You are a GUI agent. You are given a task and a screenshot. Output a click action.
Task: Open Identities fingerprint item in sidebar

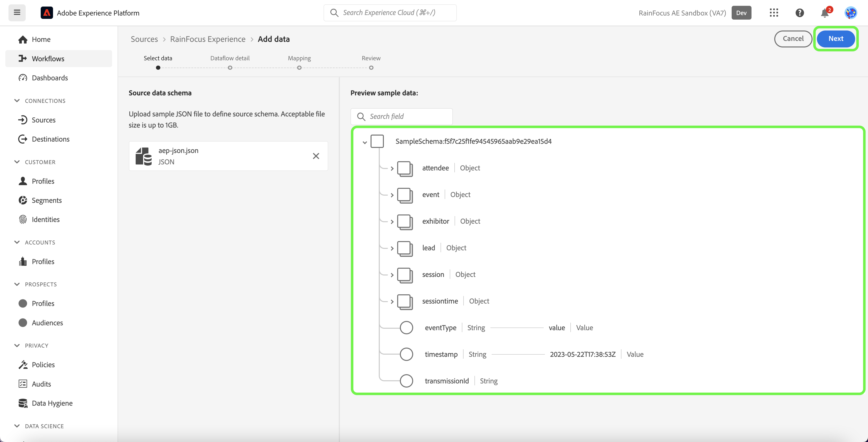[x=46, y=219]
